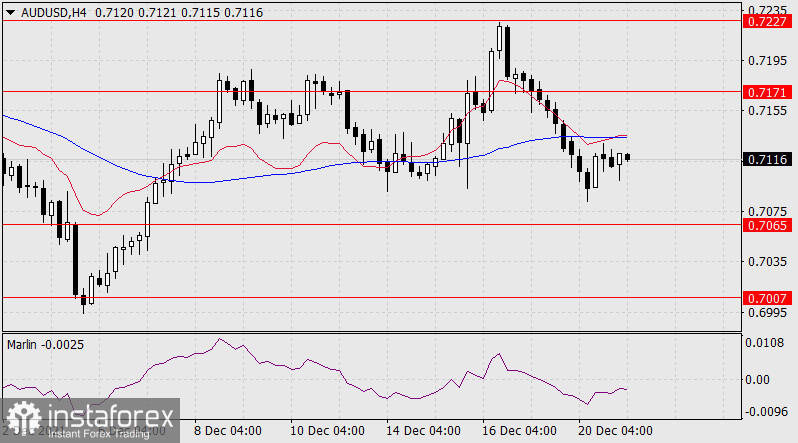Select the red 0.7227 price level label

coord(766,21)
